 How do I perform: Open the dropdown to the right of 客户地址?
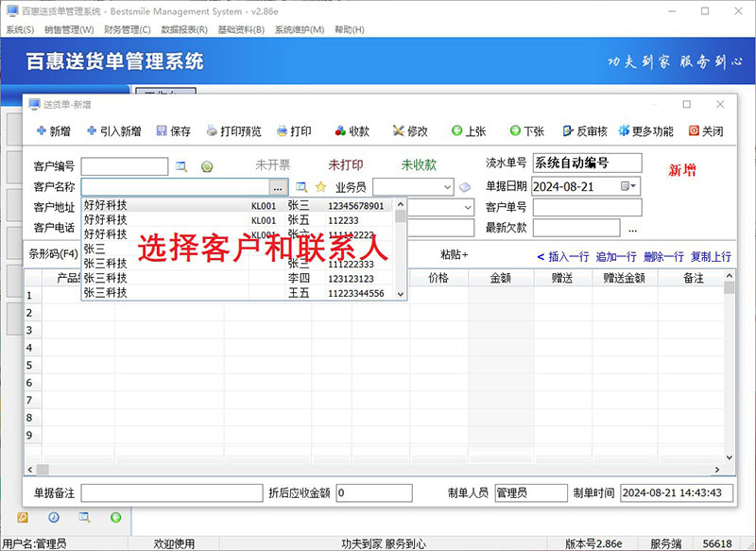click(x=468, y=207)
